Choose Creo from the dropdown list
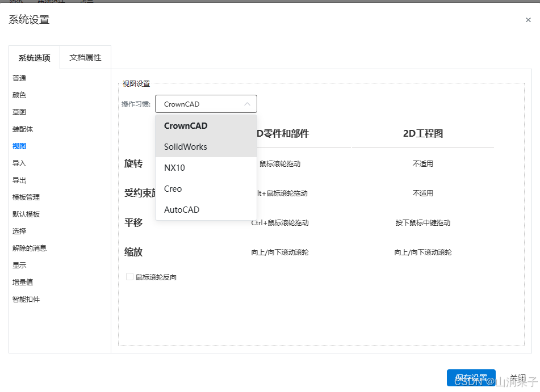540x392 pixels. tap(206, 188)
